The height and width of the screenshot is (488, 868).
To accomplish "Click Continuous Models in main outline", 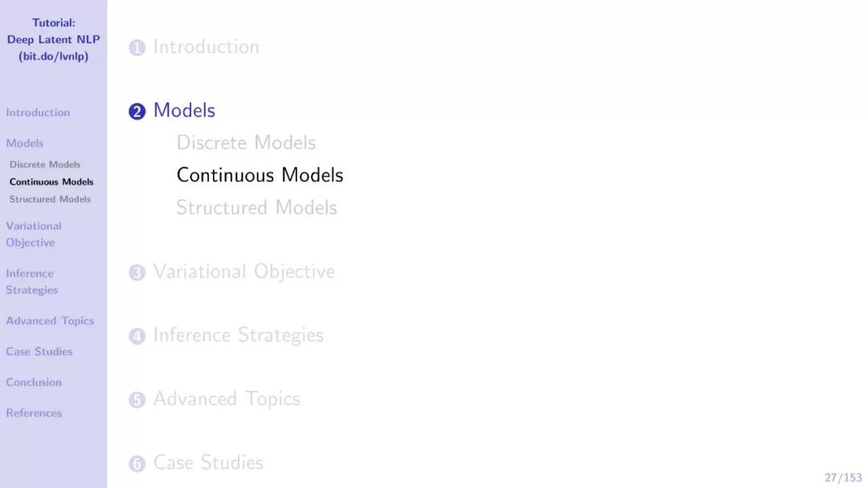I will [x=260, y=175].
